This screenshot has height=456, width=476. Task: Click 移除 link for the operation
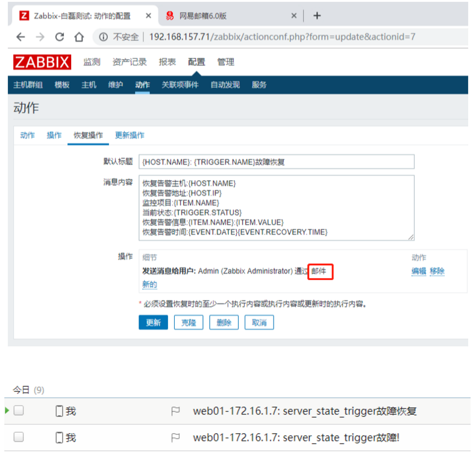437,271
